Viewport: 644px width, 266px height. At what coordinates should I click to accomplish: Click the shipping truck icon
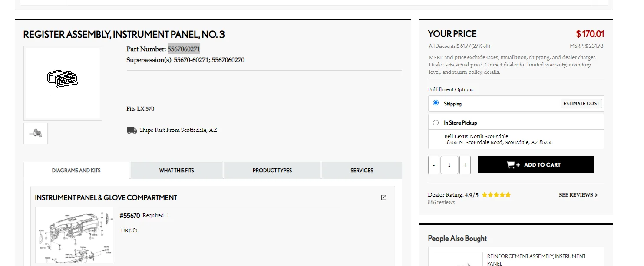pos(132,130)
